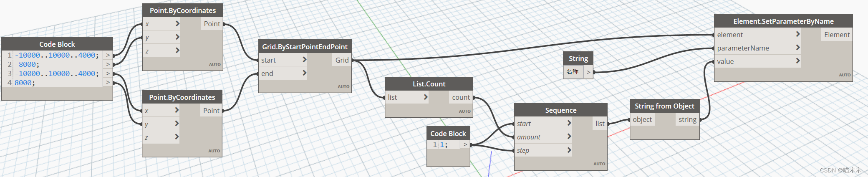Click header of Code Block containing -8000
The height and width of the screenshot is (177, 868).
tap(57, 44)
